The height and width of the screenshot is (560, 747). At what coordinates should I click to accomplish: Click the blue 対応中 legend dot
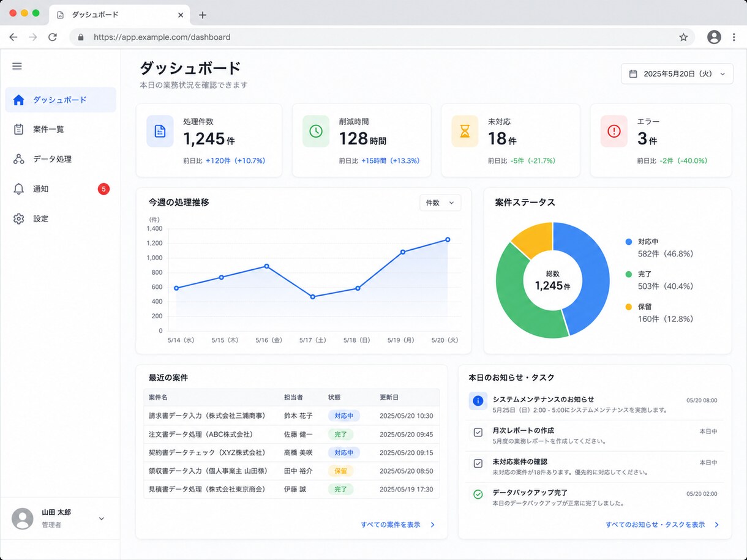(x=628, y=242)
